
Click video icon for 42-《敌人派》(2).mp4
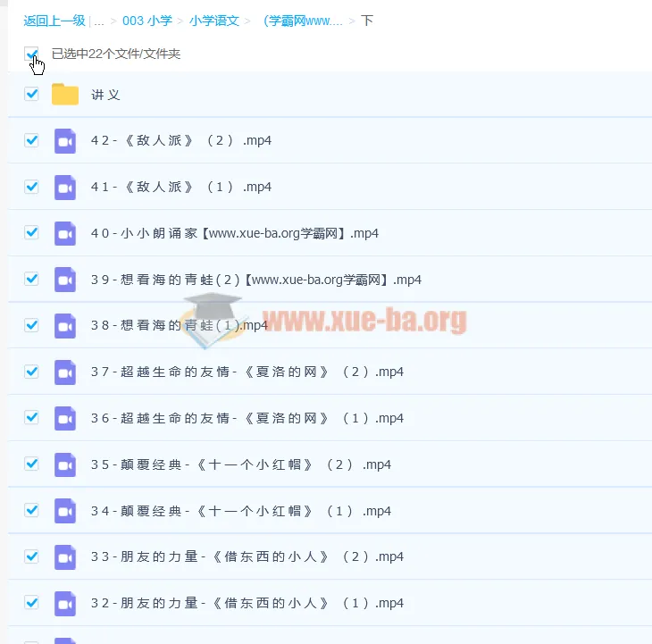[65, 141]
